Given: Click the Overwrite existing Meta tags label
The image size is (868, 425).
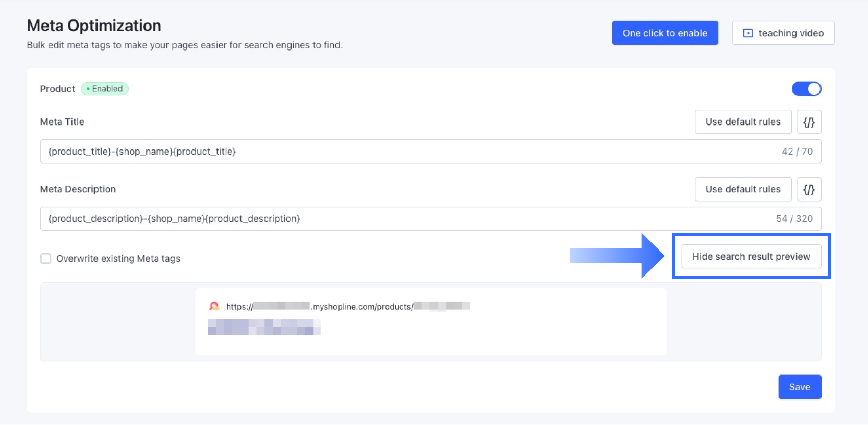Looking at the screenshot, I should [x=118, y=259].
